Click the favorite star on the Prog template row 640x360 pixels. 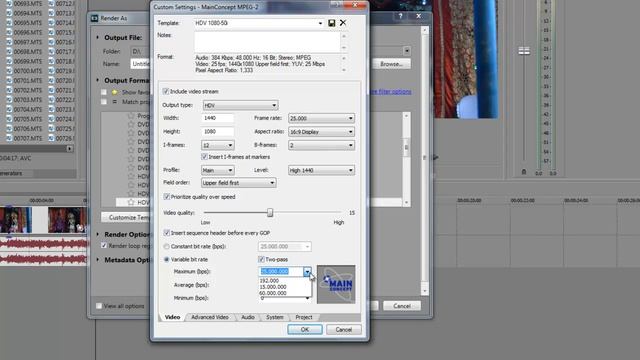click(131, 116)
